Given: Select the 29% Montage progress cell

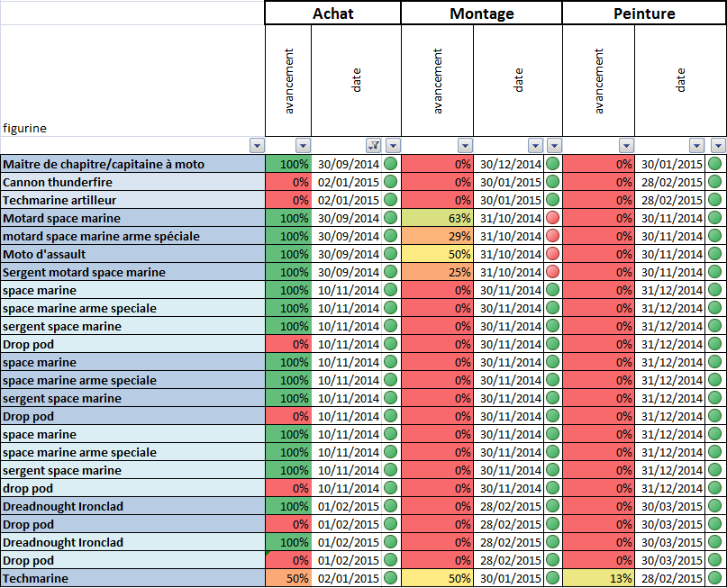Looking at the screenshot, I should [x=437, y=236].
